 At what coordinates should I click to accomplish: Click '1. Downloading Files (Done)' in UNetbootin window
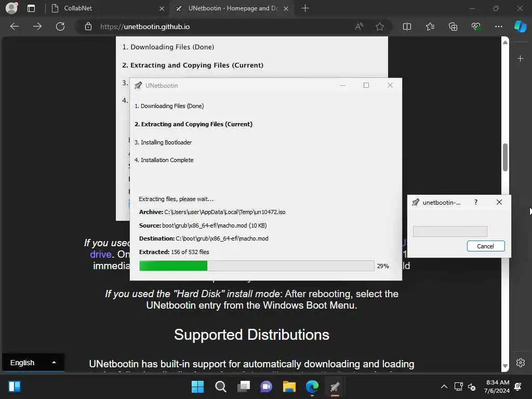pos(169,106)
